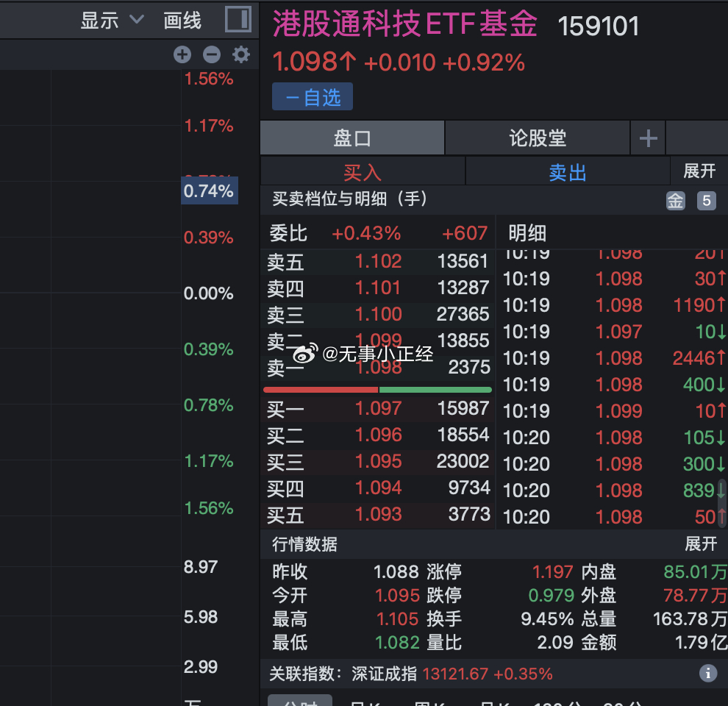Click the 买卖档位与明细 header
The height and width of the screenshot is (706, 728).
pos(349,199)
